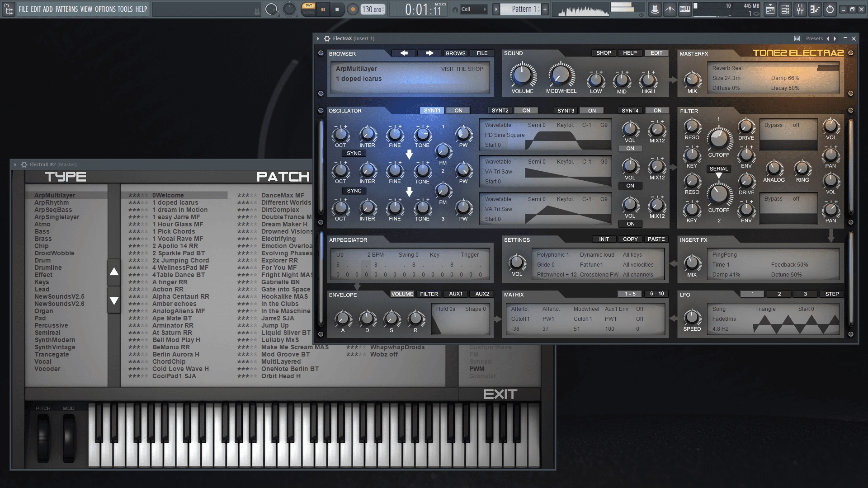Open the PingPong insert FX type selector
The image size is (868, 488).
[724, 255]
